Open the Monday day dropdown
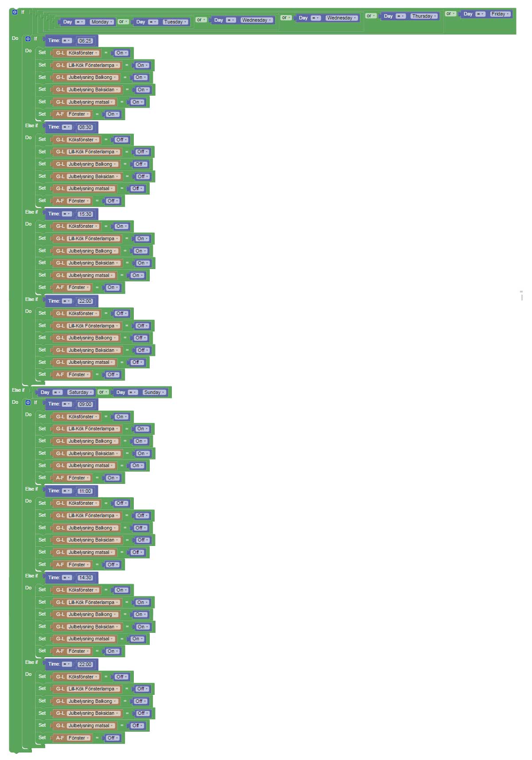532x760 pixels. 102,22
